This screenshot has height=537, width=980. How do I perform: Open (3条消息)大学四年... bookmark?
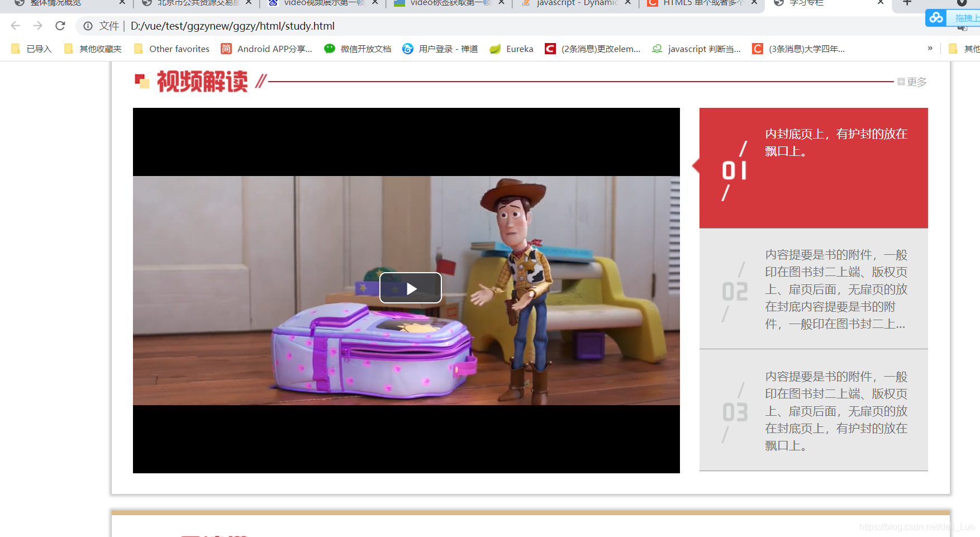click(x=798, y=49)
